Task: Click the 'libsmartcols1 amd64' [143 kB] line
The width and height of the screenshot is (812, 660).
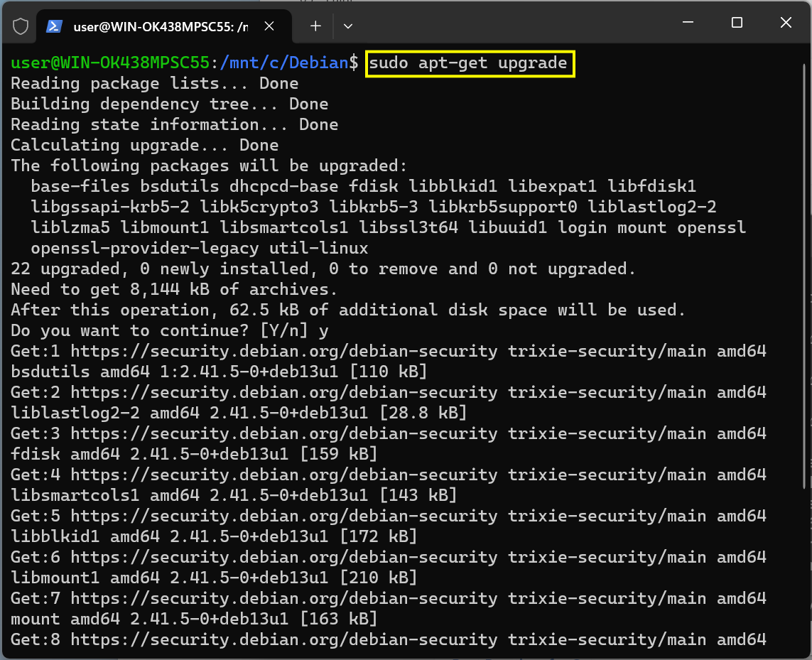Action: [234, 496]
